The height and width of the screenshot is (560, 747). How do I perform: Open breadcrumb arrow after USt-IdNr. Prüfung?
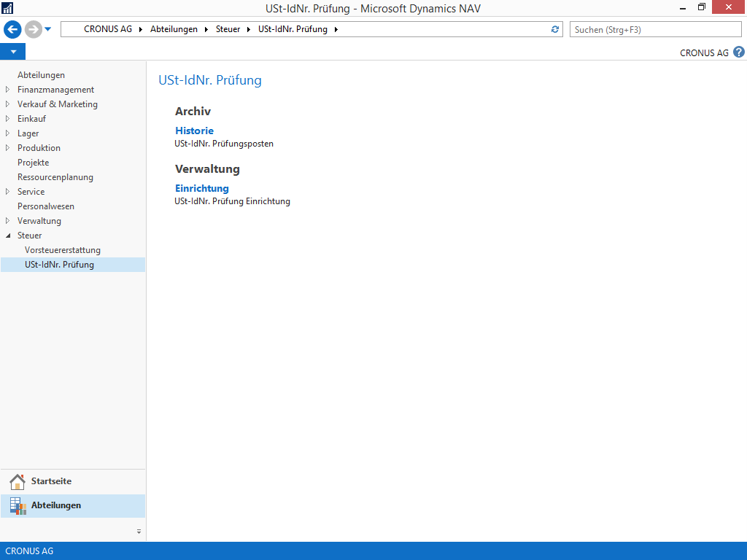pyautogui.click(x=336, y=29)
